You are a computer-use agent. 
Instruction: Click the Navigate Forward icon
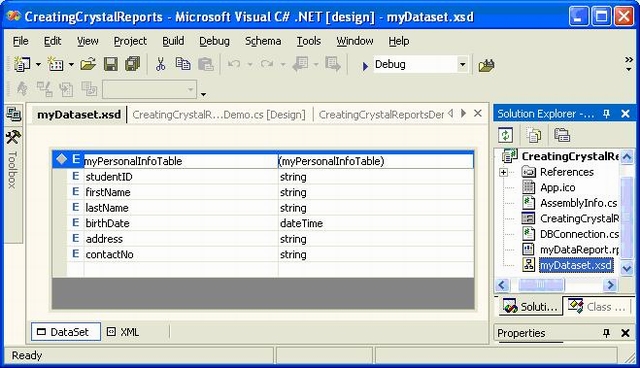point(333,64)
